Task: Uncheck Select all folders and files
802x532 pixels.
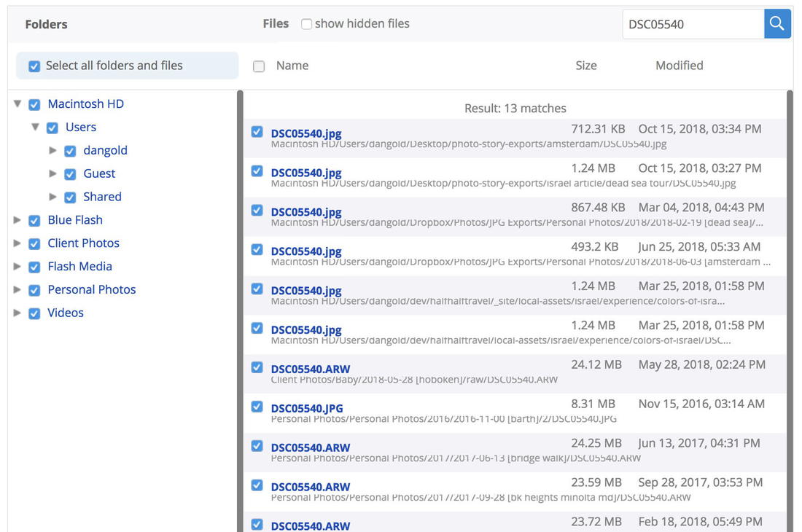Action: pos(34,66)
